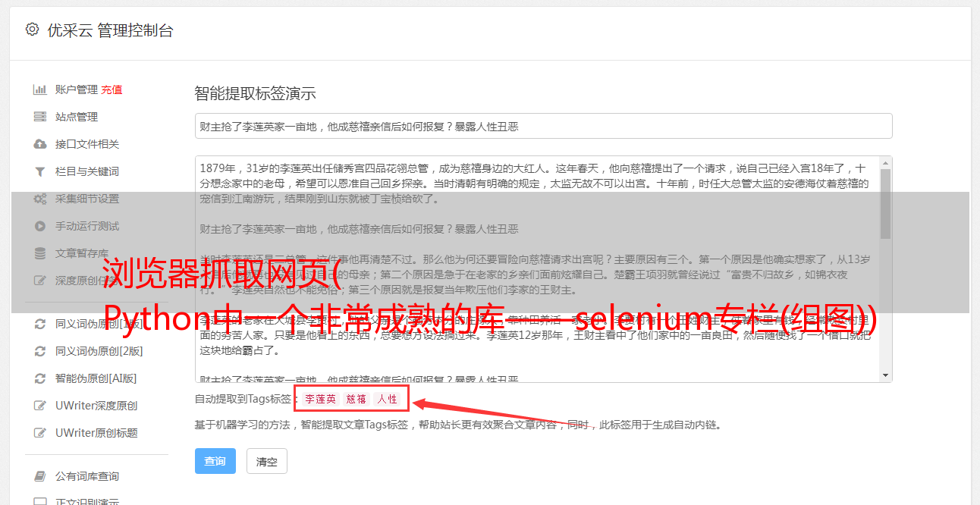The image size is (980, 505).
Task: Click the refresh icon beside 同义词伪原创[2版]
Action: click(40, 351)
